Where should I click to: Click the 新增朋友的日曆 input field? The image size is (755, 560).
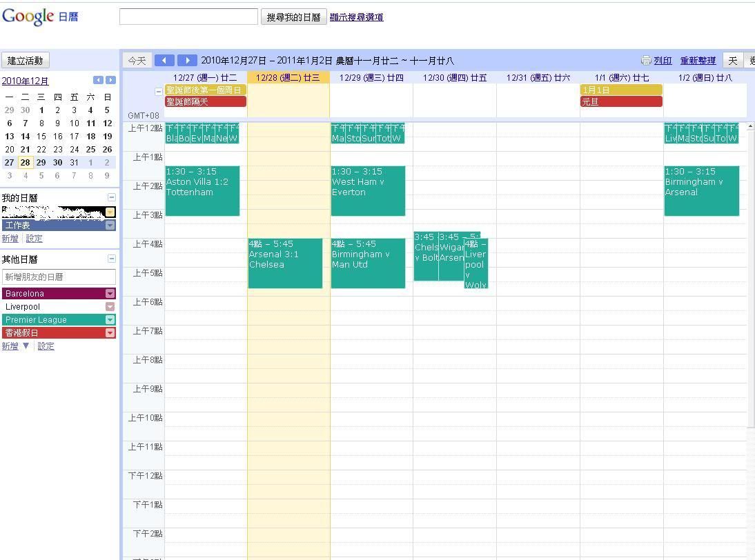click(x=59, y=277)
